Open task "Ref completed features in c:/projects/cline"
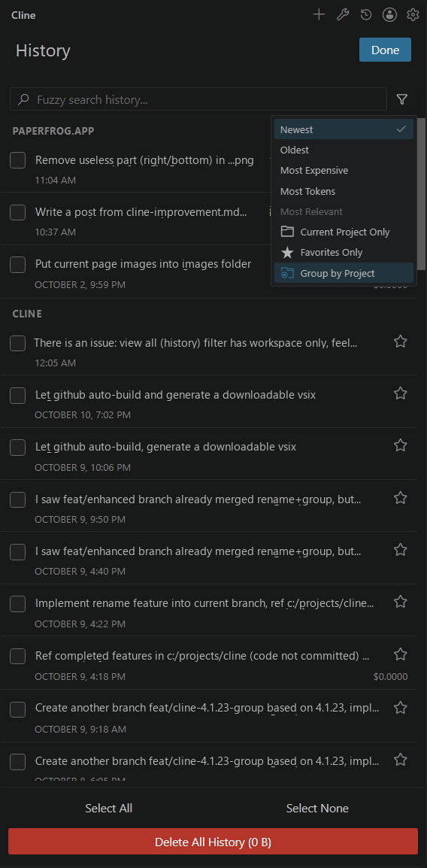The width and height of the screenshot is (427, 868). click(202, 656)
